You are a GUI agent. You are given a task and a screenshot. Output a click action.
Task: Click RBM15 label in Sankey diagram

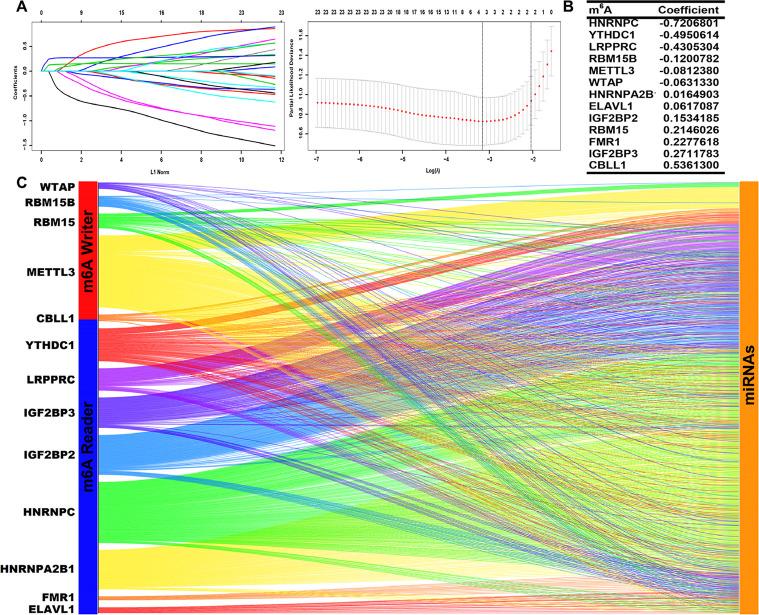point(54,223)
